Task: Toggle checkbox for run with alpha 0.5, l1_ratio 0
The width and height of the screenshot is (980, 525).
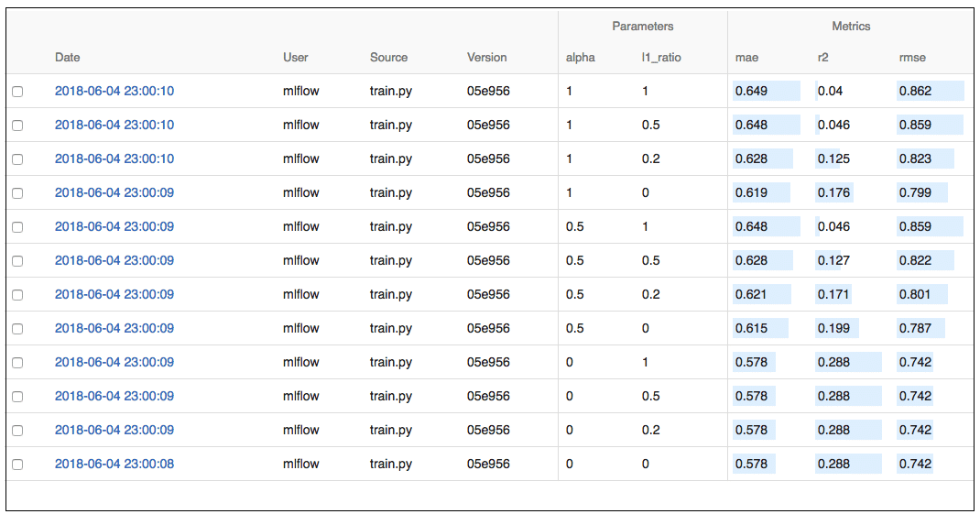Action: pos(17,329)
